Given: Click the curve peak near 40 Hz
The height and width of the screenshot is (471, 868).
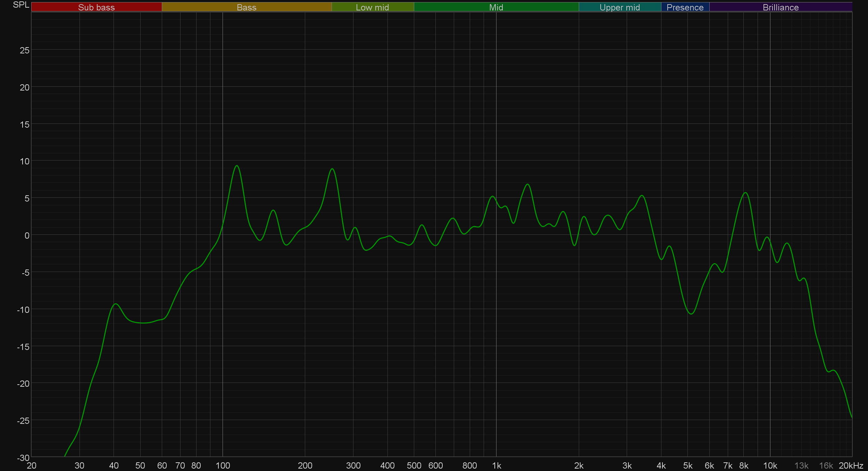Looking at the screenshot, I should [x=116, y=304].
